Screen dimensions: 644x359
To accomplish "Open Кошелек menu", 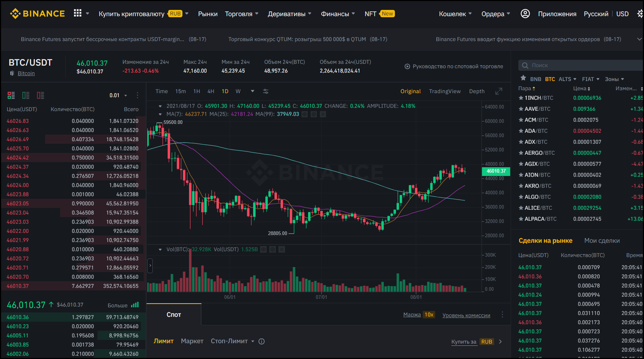I will click(455, 14).
